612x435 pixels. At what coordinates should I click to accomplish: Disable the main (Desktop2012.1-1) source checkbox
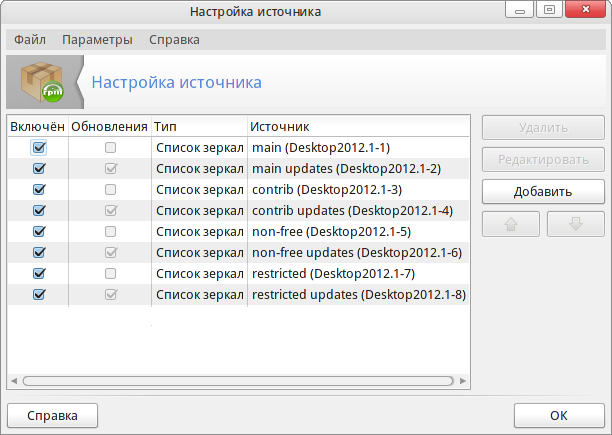coord(39,147)
